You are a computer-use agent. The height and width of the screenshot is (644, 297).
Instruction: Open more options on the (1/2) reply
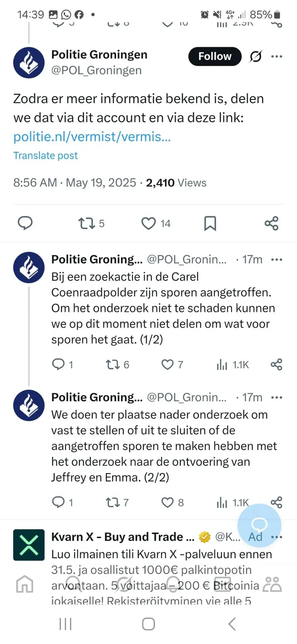276,260
